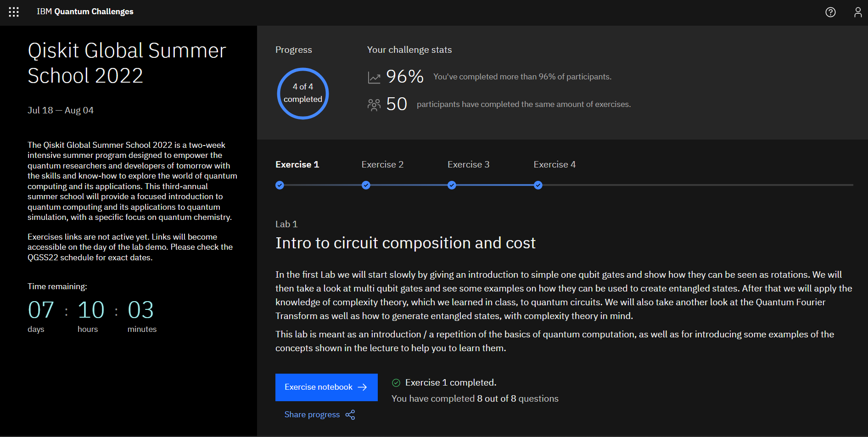Screen dimensions: 868x437
Task: Click the percentile chart icon beside 96%
Action: [x=374, y=78]
